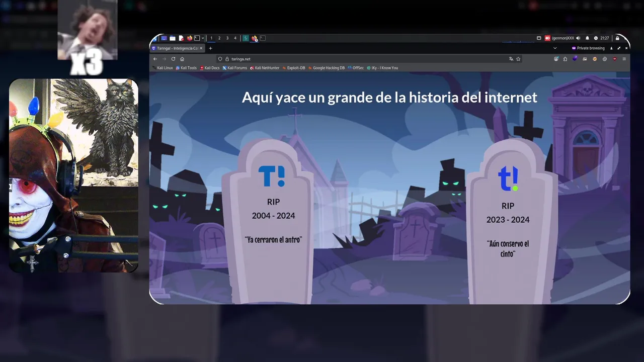Click the 'Aún conservo el cinto' quote
Image resolution: width=644 pixels, height=362 pixels.
pyautogui.click(x=508, y=249)
